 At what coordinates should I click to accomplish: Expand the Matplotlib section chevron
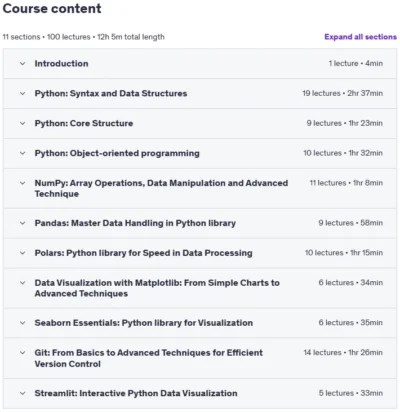coord(22,283)
